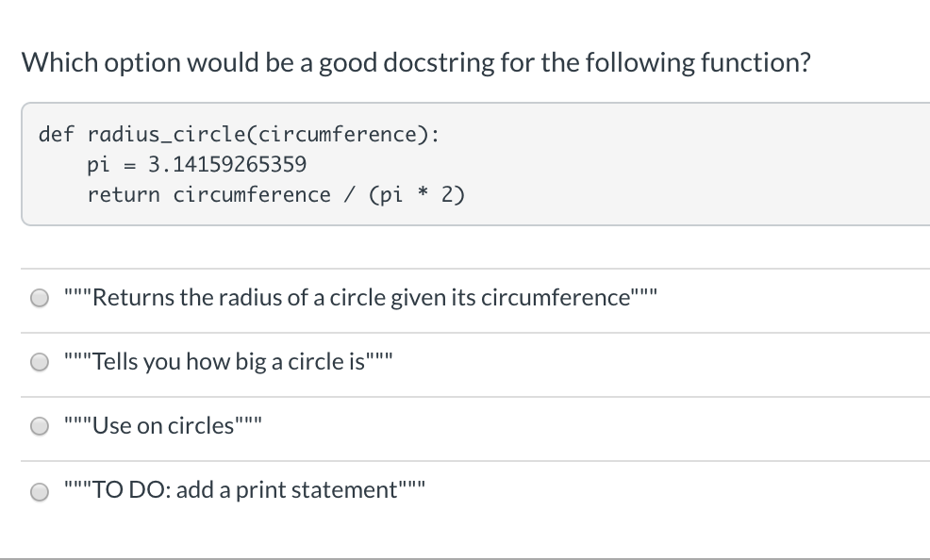Click inside the code block area

tap(472, 164)
